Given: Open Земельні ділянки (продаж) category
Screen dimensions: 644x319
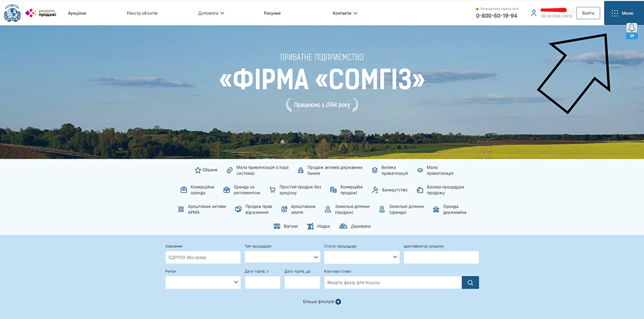Looking at the screenshot, I should coord(347,209).
